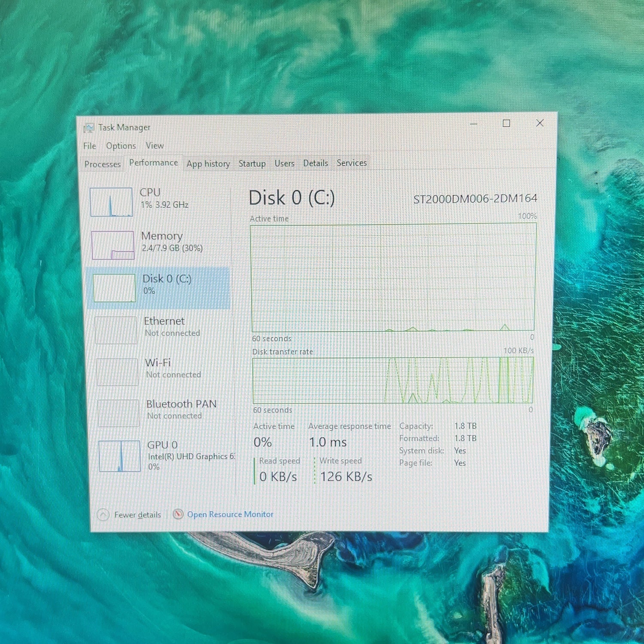
Task: Open the File menu
Action: point(90,146)
